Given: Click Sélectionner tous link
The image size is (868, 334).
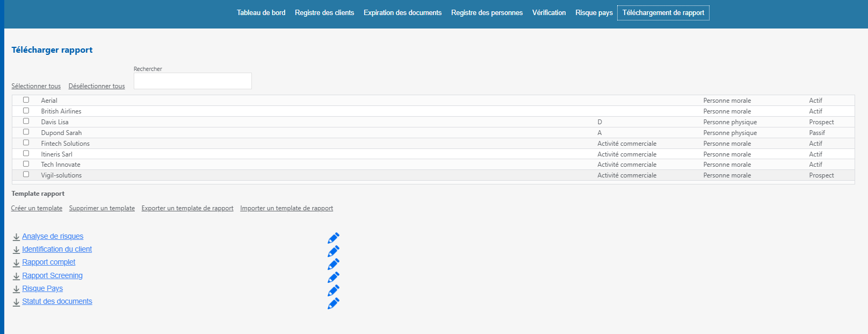Looking at the screenshot, I should tap(36, 86).
